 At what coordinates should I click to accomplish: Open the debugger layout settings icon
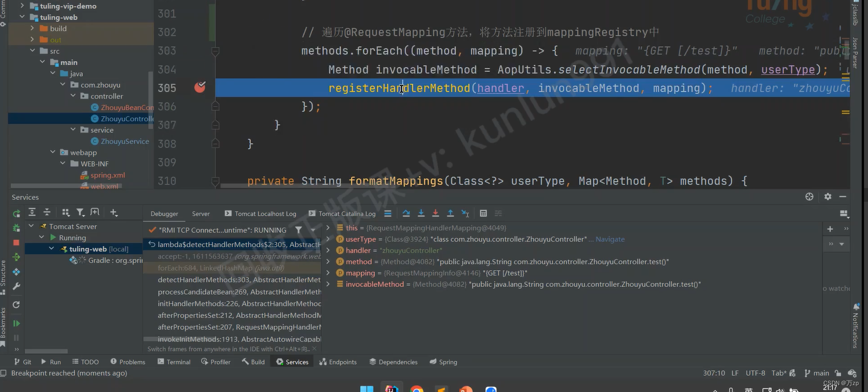[844, 213]
